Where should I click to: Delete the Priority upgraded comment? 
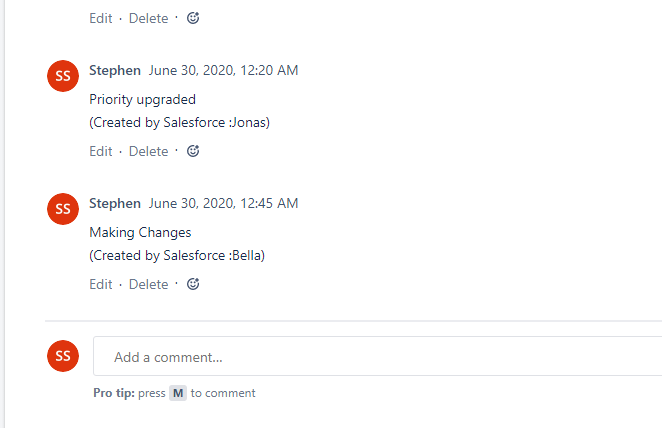tap(148, 151)
